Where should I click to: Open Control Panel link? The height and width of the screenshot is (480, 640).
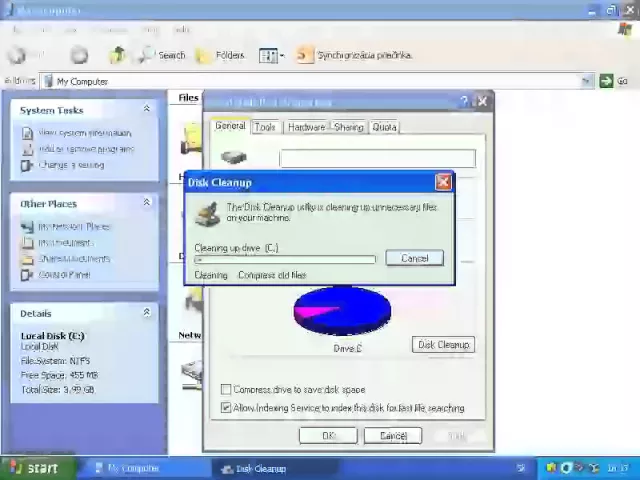click(64, 275)
